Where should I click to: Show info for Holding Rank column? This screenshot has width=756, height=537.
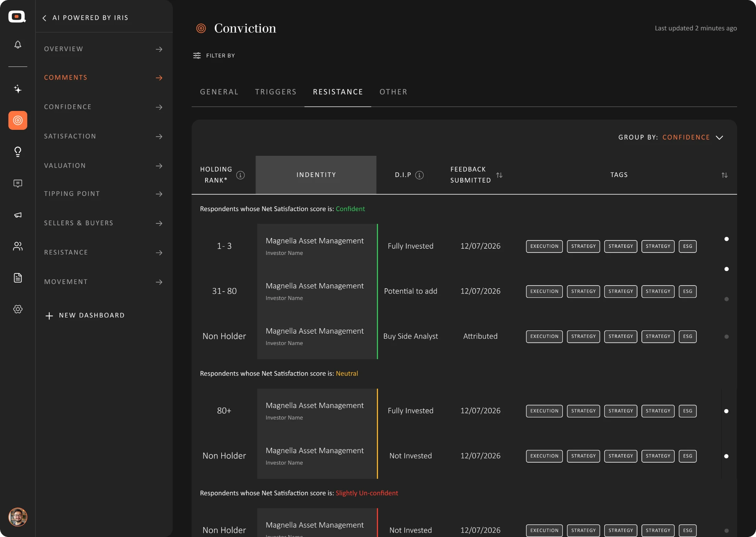pos(240,175)
